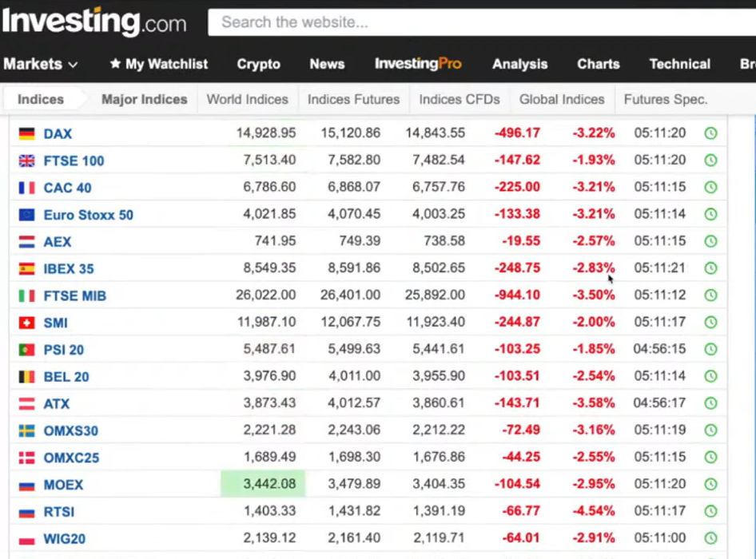The image size is (756, 559).
Task: Switch to the World Indices tab
Action: [247, 100]
